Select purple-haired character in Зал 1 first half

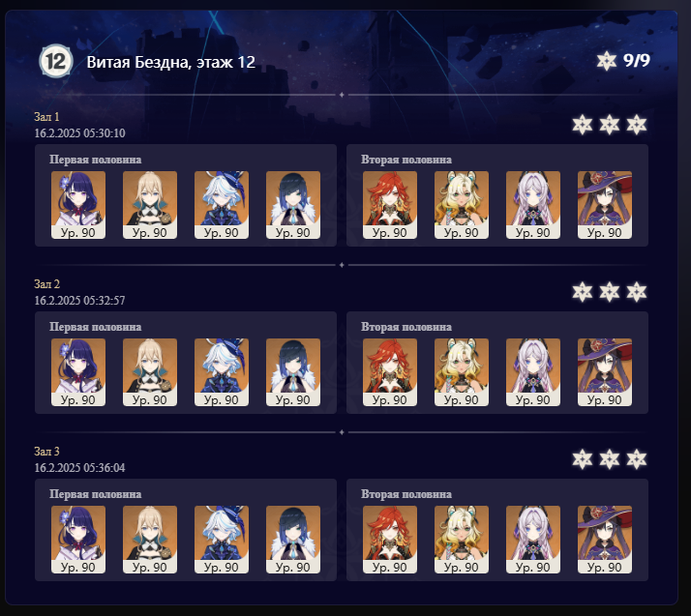tap(78, 205)
